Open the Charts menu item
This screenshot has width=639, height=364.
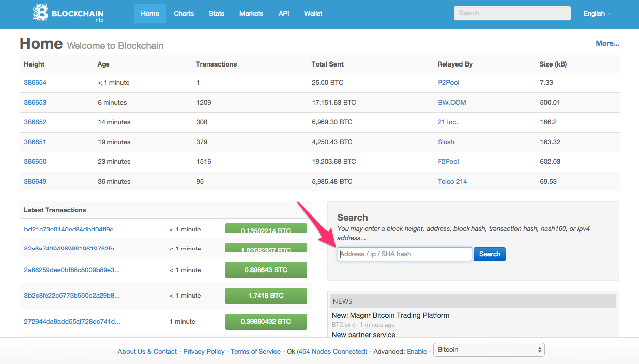click(x=184, y=14)
